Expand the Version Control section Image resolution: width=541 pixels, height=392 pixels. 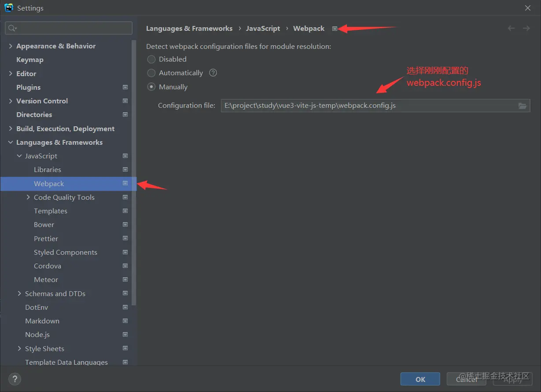(x=11, y=101)
